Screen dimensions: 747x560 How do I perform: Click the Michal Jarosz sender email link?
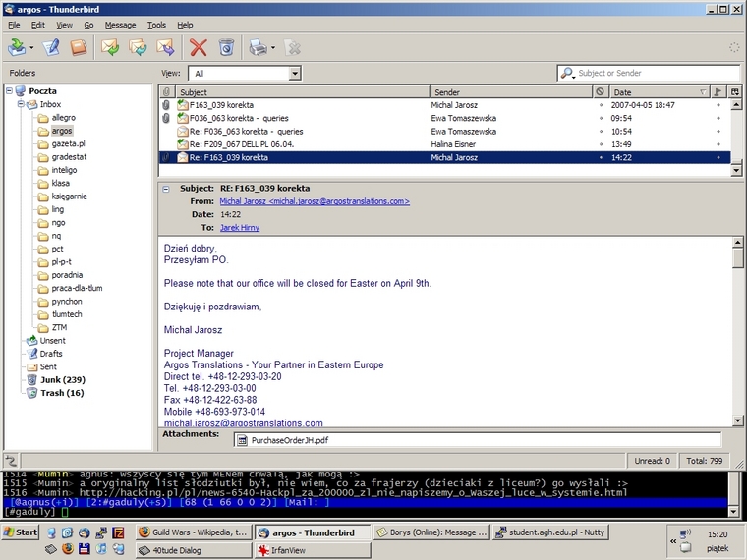coord(315,201)
